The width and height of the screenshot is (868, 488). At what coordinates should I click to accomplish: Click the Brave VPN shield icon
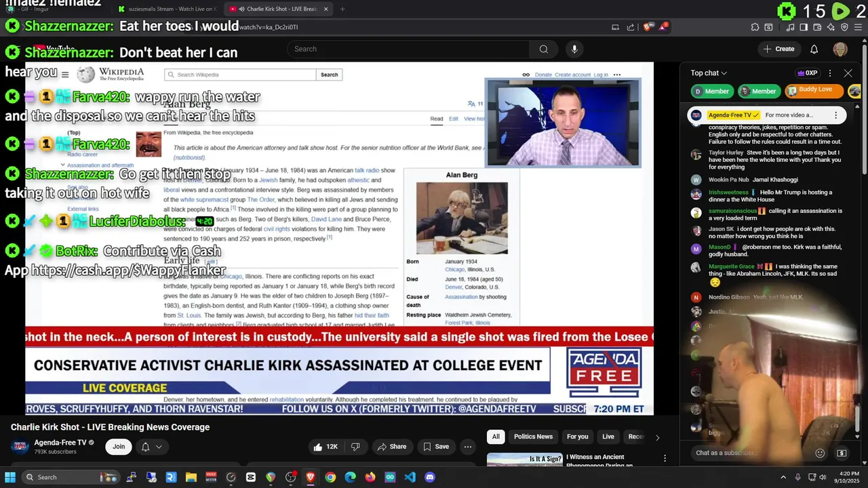[844, 27]
